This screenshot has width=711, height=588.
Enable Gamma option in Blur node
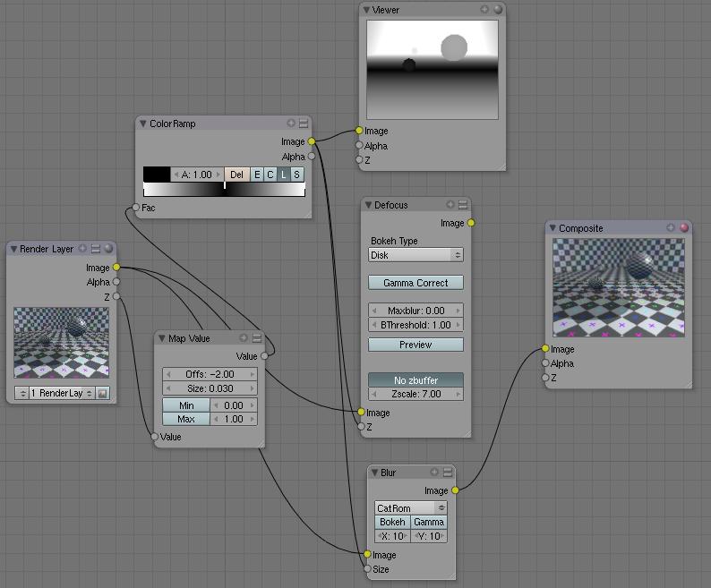point(429,522)
